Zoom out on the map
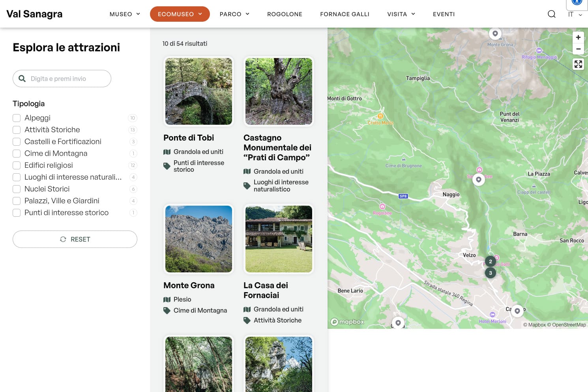 click(578, 49)
